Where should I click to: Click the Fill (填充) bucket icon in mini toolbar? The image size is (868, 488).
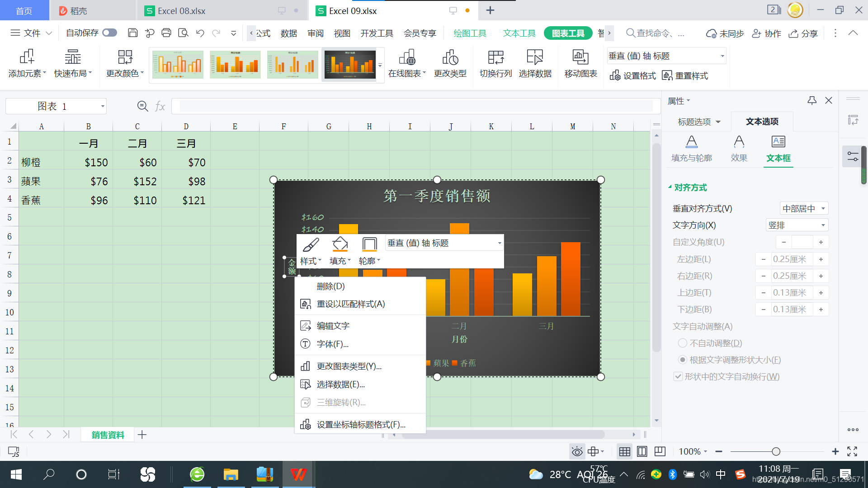click(x=340, y=245)
